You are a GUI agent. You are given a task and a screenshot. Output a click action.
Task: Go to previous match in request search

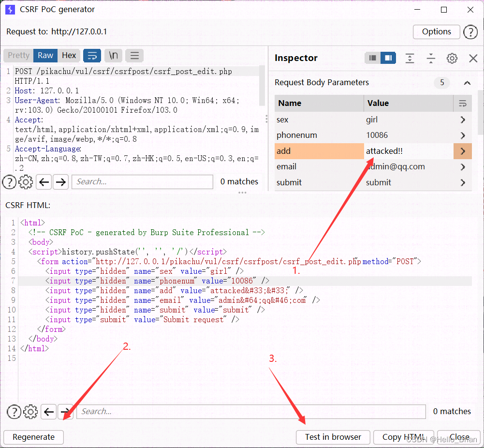44,182
